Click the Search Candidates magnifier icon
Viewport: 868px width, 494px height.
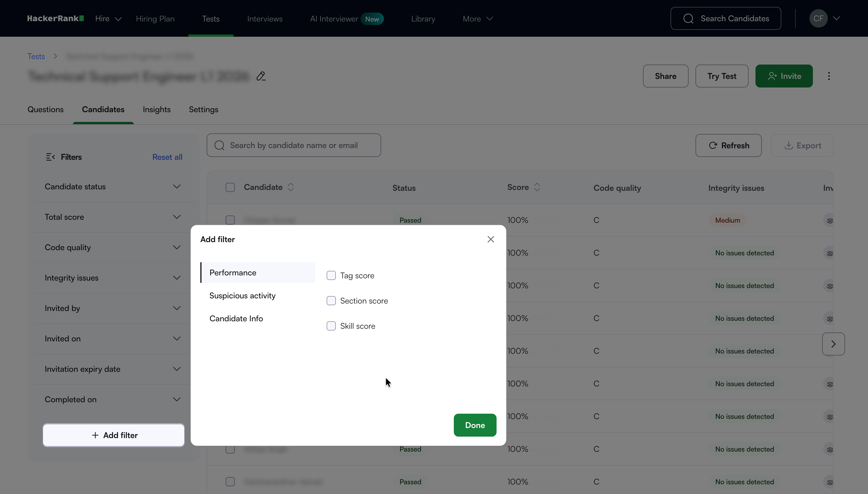pos(688,18)
